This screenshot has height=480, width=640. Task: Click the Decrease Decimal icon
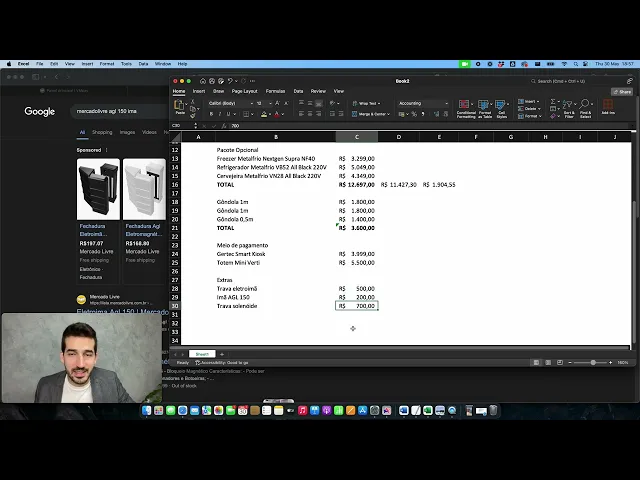446,114
